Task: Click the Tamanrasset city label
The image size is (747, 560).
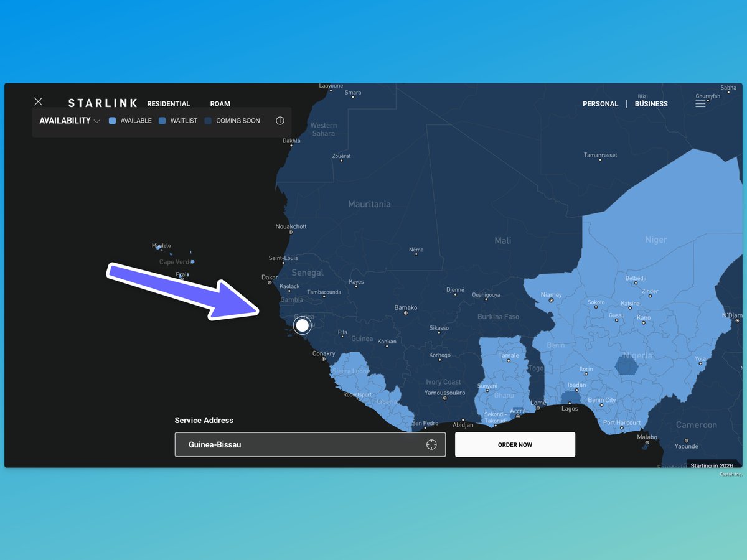Action: tap(600, 155)
